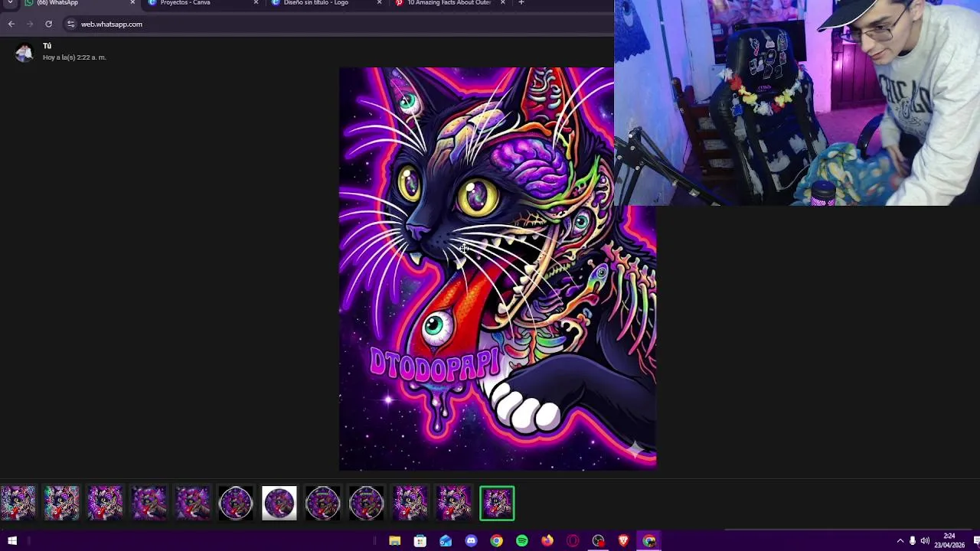Switch to the (66) WhatsApp tab

80,3
